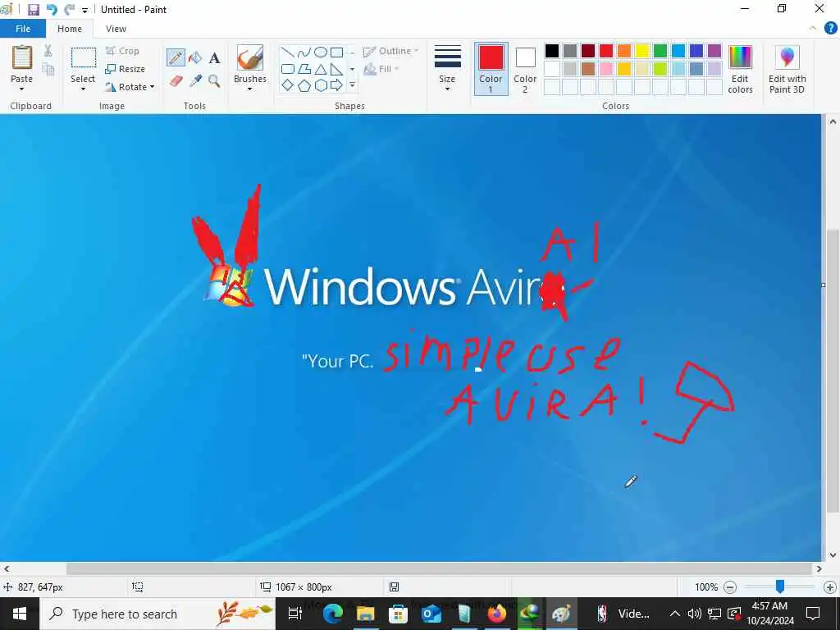Click the Resize button

pos(126,69)
